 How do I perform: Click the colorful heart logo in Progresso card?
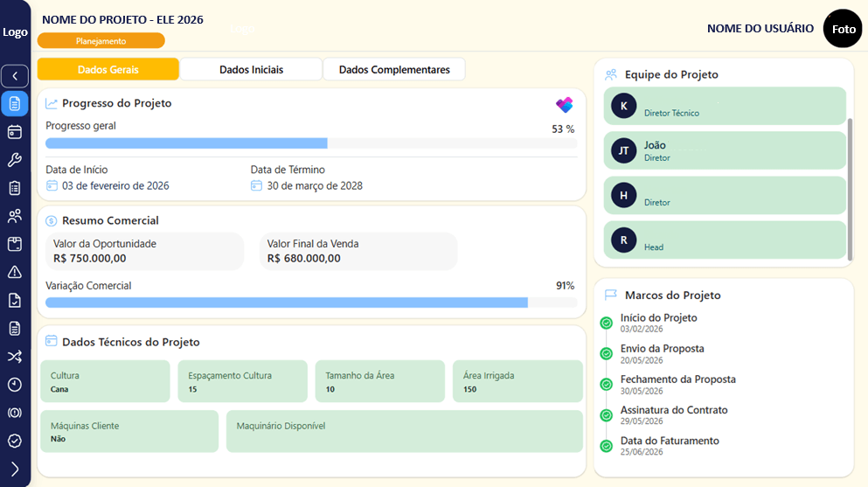point(565,105)
